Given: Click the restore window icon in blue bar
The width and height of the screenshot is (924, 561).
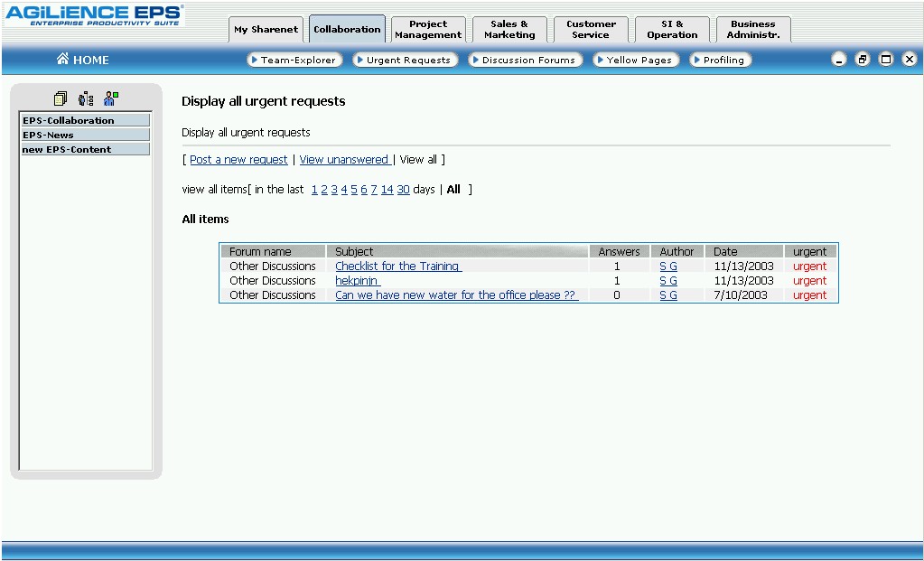Looking at the screenshot, I should pyautogui.click(x=863, y=60).
